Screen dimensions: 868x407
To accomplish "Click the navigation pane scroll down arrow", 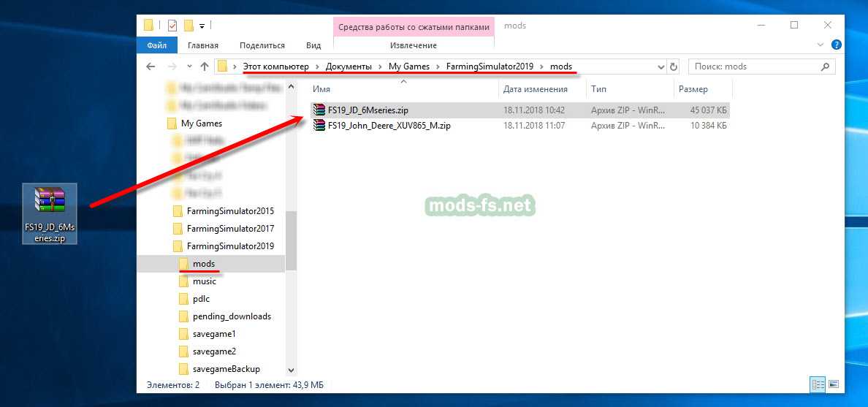I will click(x=292, y=369).
